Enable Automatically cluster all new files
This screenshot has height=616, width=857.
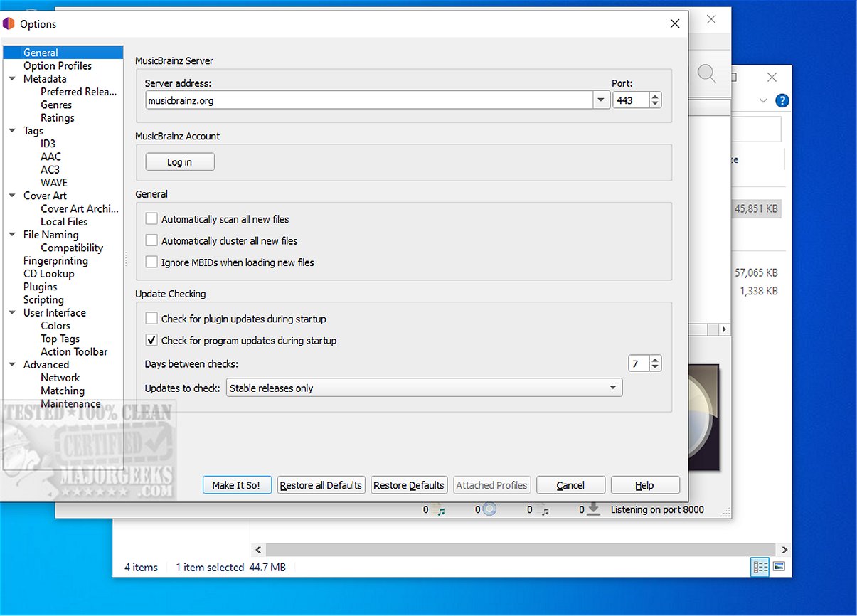(151, 240)
